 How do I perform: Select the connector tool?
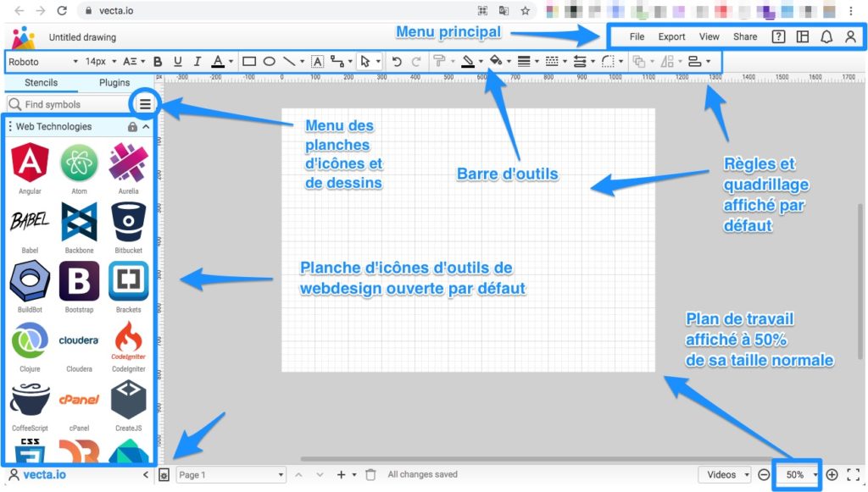point(337,61)
